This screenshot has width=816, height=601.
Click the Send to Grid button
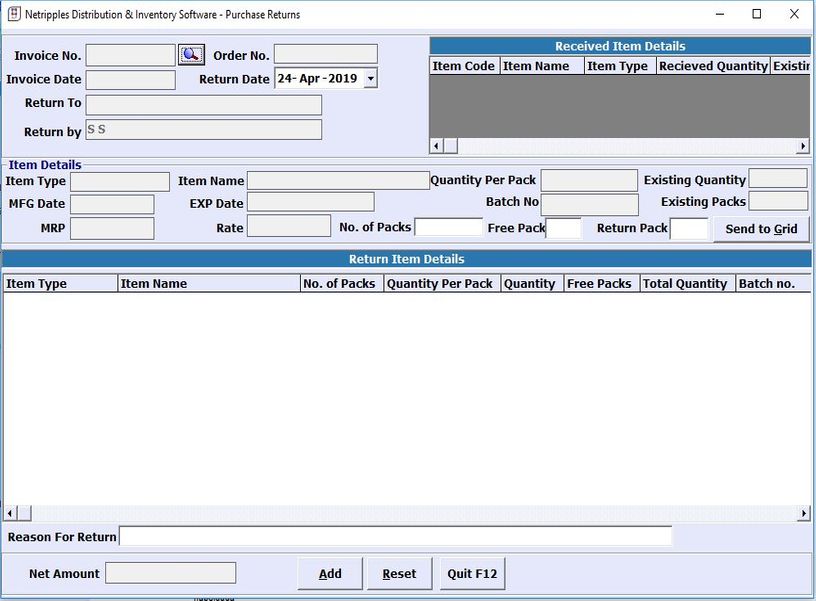(761, 229)
